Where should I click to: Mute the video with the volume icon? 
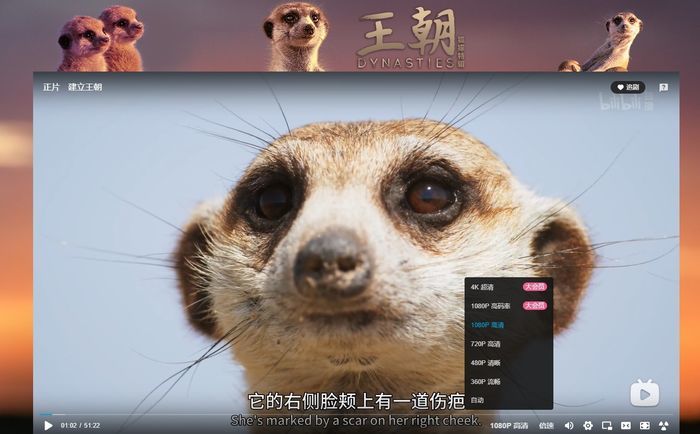569,426
